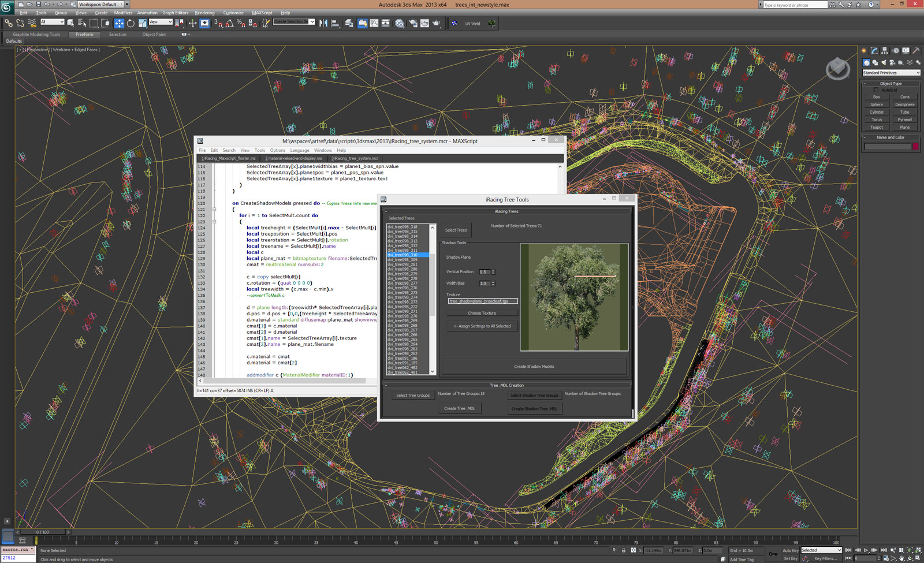Click the Unlink Selection icon
This screenshot has width=924, height=563.
coord(20,23)
